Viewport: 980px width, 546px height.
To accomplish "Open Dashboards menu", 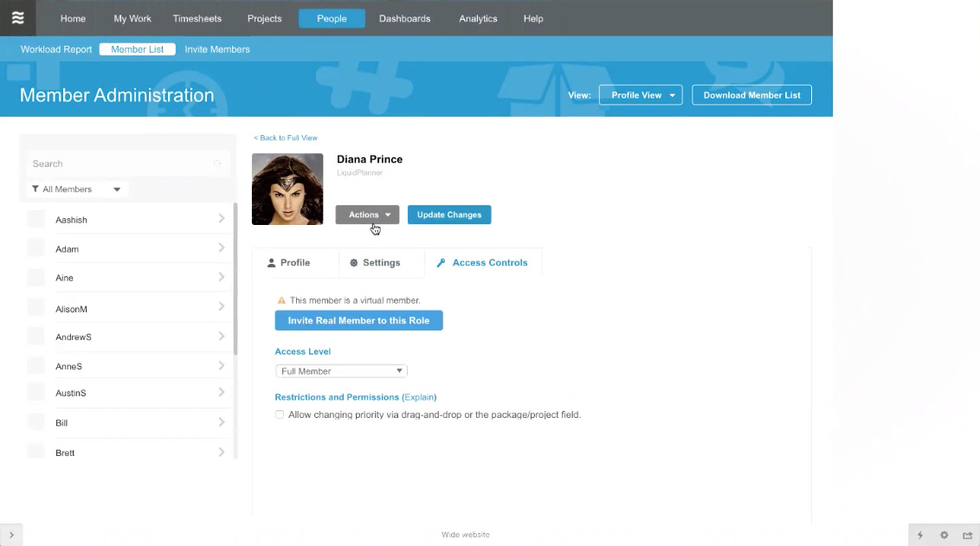I will 405,19.
